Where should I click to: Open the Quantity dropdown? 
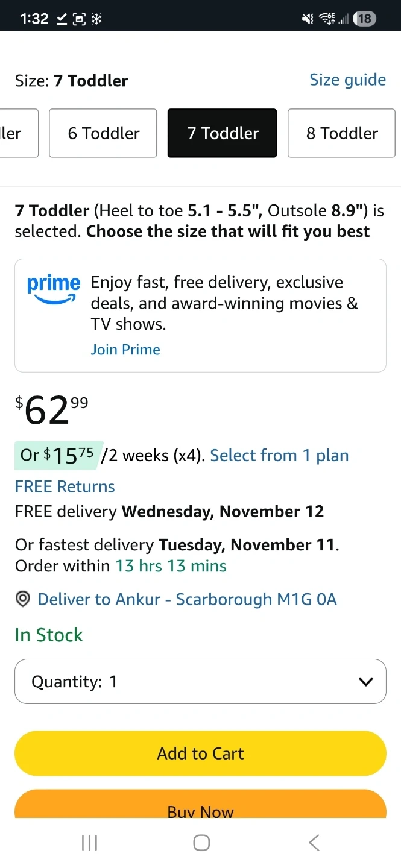(x=200, y=681)
